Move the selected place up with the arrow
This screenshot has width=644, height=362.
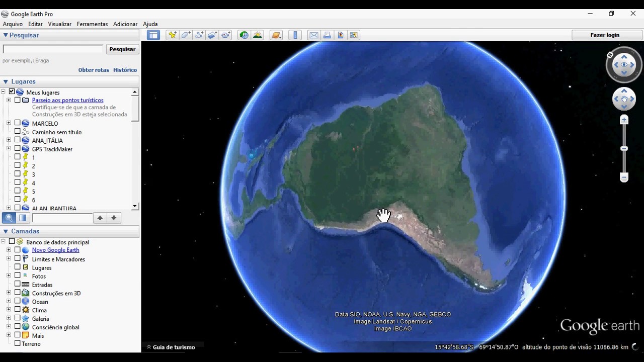(100, 218)
